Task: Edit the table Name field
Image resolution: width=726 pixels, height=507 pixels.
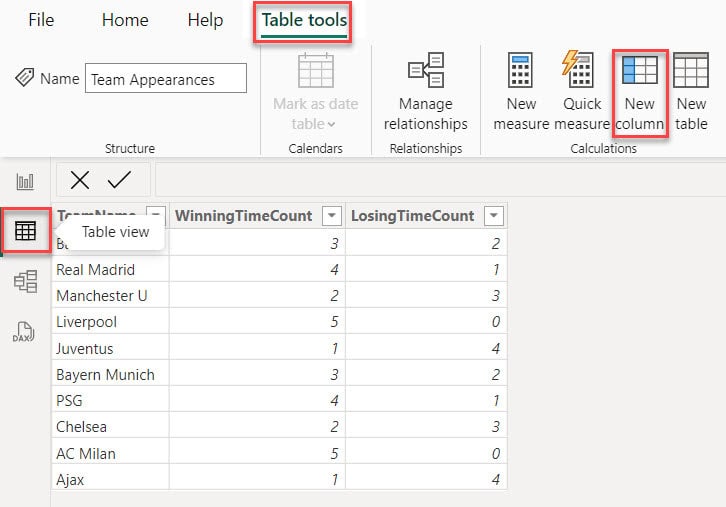Action: (x=166, y=78)
